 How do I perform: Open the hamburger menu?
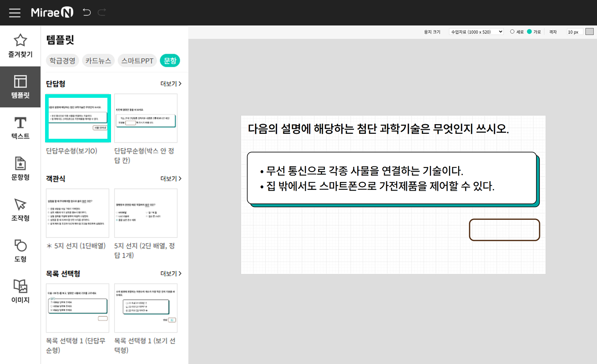tap(15, 13)
